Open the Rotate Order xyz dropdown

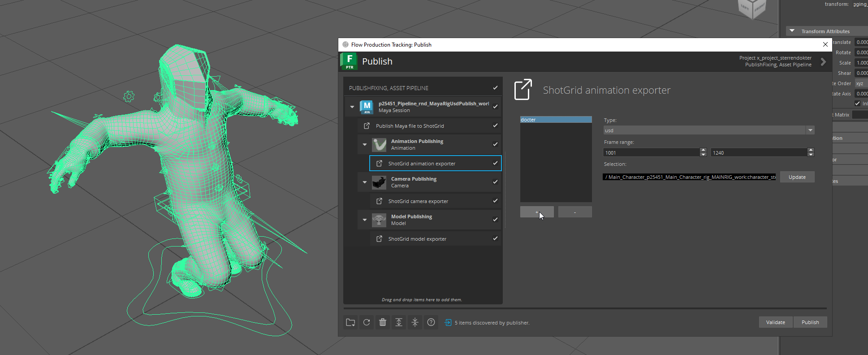point(861,83)
